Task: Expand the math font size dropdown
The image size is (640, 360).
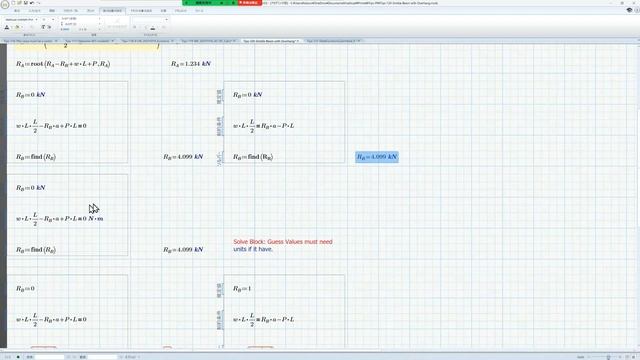Action: 53,19
